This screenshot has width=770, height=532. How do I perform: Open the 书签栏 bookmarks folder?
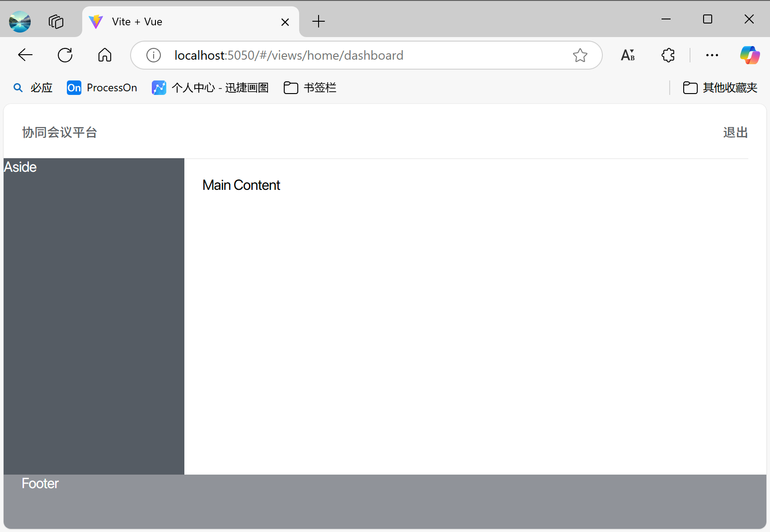[310, 88]
